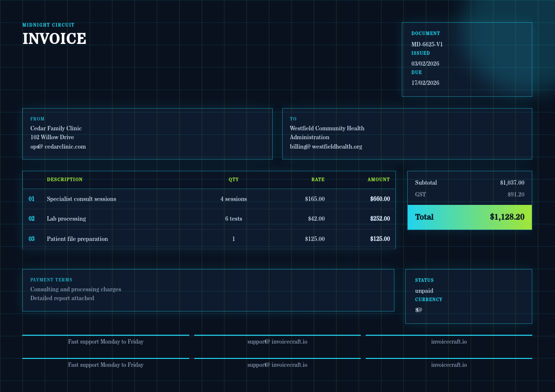Click the Total label in gradient bar

point(424,217)
